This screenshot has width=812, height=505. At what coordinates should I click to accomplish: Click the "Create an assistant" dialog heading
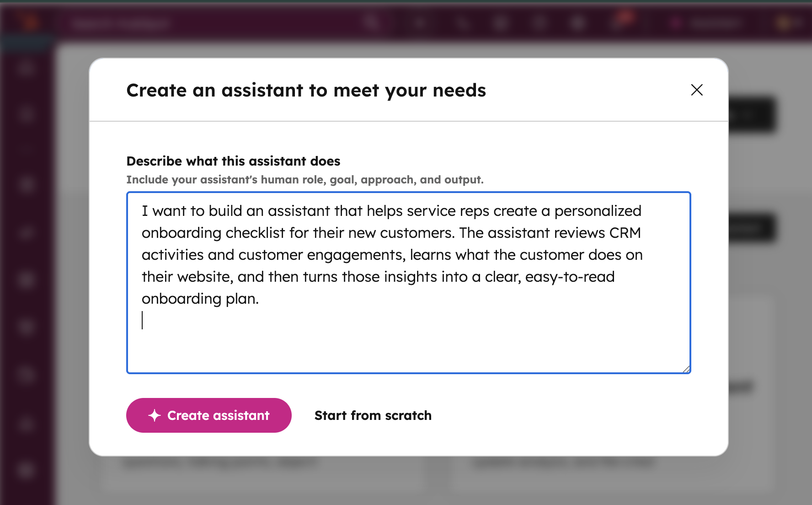tap(306, 90)
